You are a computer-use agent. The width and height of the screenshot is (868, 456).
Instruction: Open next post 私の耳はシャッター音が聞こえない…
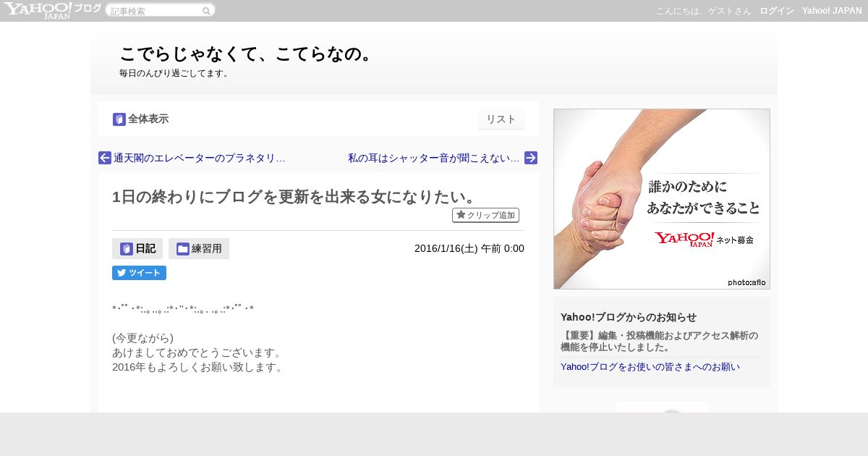pyautogui.click(x=434, y=158)
